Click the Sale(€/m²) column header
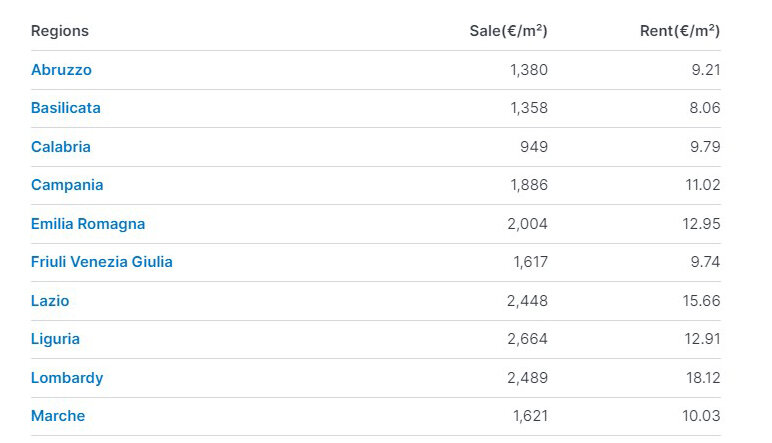 [x=509, y=31]
